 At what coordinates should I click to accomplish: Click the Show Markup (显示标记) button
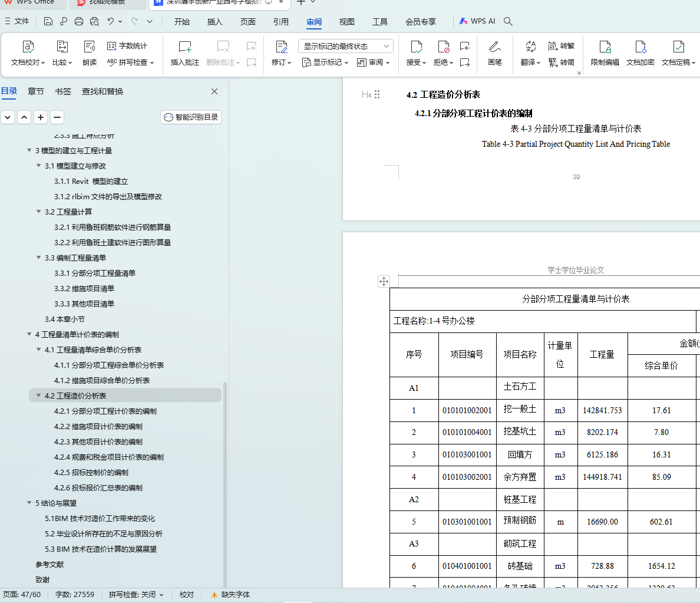pos(325,62)
